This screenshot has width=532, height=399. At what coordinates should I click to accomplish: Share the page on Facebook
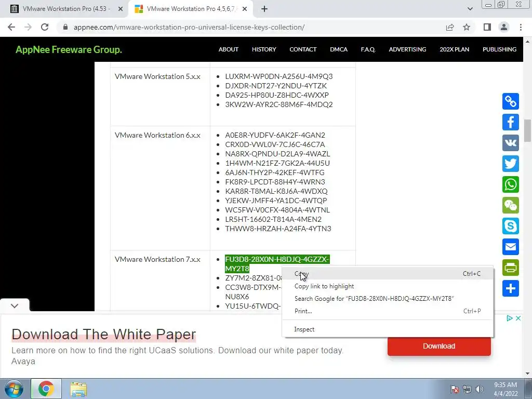tap(511, 122)
